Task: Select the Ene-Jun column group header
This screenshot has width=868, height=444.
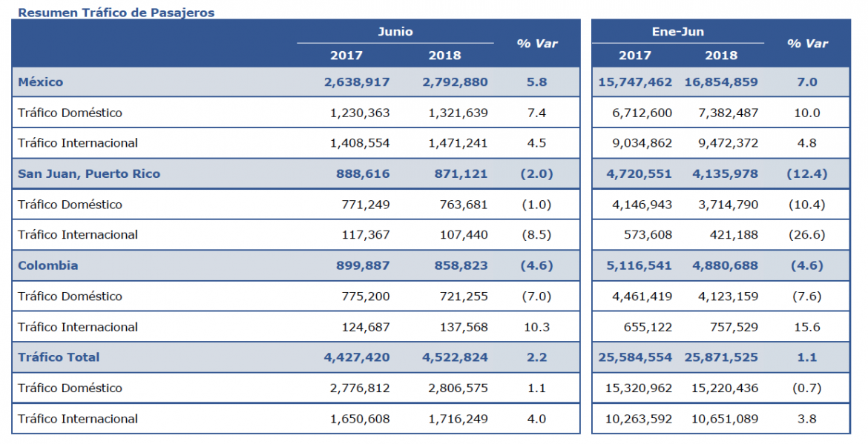Action: point(677,32)
